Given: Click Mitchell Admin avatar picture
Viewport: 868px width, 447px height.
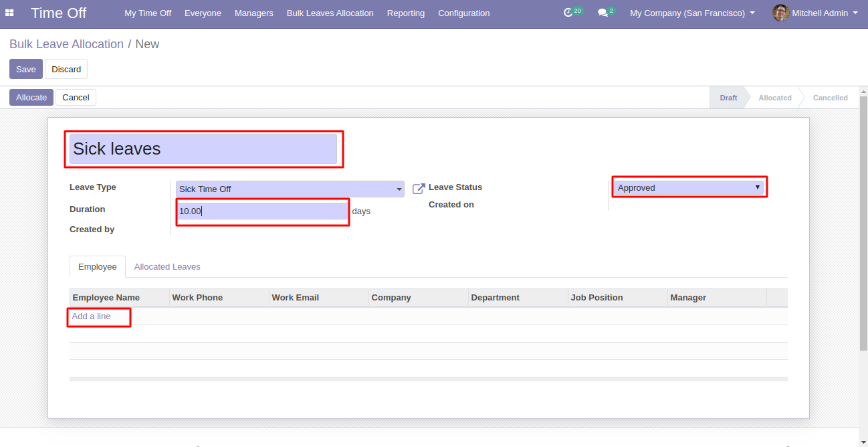Looking at the screenshot, I should click(x=780, y=13).
